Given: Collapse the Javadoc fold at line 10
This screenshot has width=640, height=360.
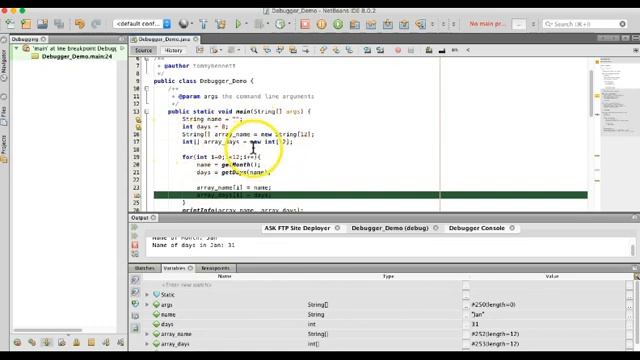Looking at the screenshot, I should pyautogui.click(x=147, y=89).
